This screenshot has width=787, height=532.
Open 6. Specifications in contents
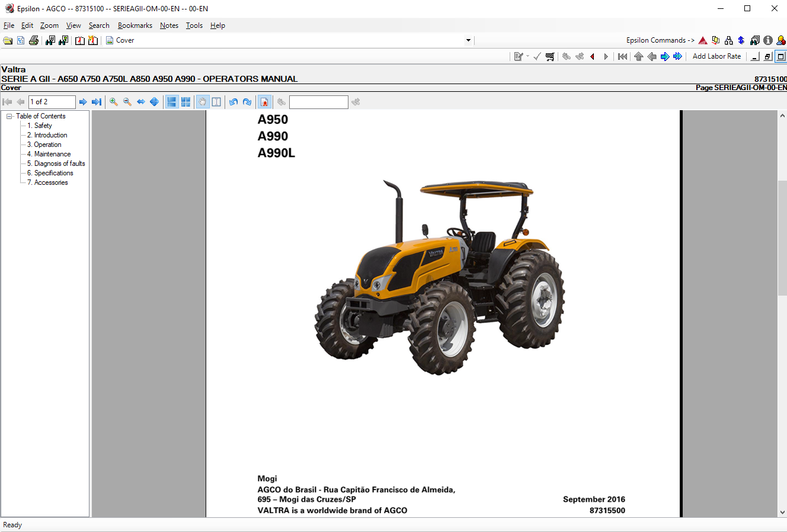click(x=50, y=173)
